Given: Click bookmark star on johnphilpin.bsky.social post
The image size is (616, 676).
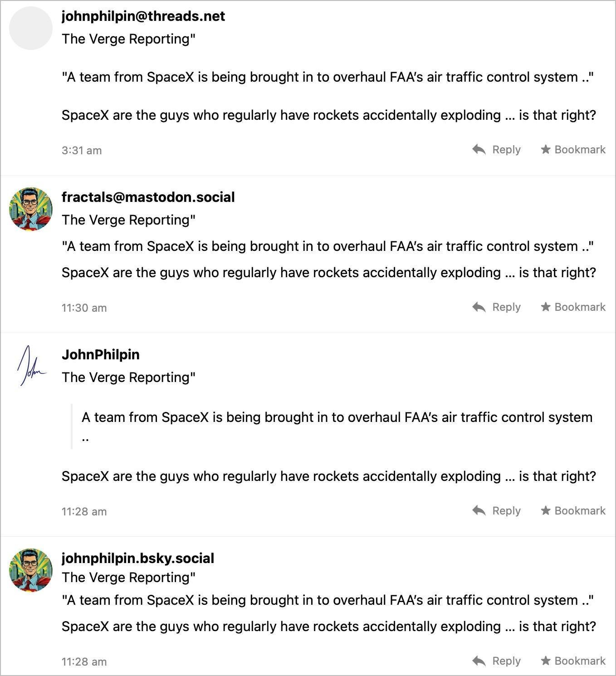Looking at the screenshot, I should tap(545, 661).
